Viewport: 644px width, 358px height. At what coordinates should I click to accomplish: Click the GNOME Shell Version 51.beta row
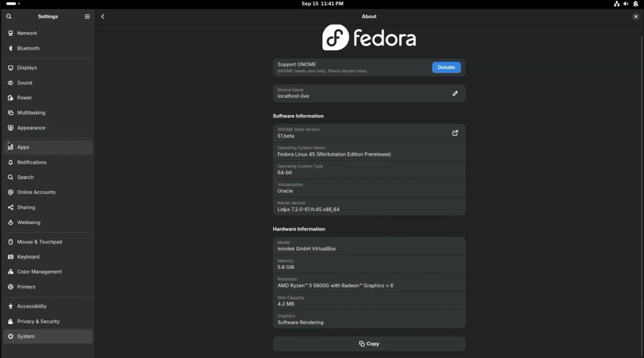pyautogui.click(x=369, y=133)
